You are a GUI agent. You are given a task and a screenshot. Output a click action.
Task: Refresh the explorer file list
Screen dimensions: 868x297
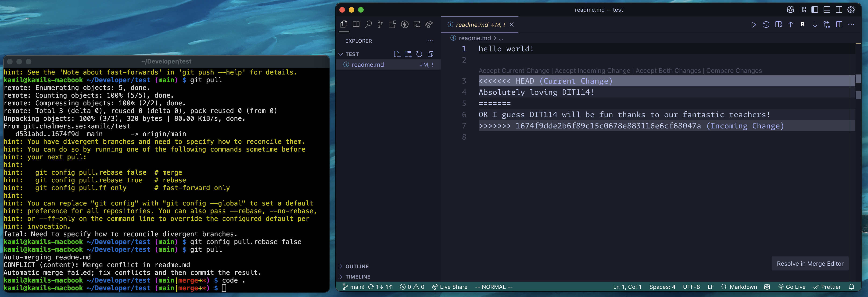419,54
